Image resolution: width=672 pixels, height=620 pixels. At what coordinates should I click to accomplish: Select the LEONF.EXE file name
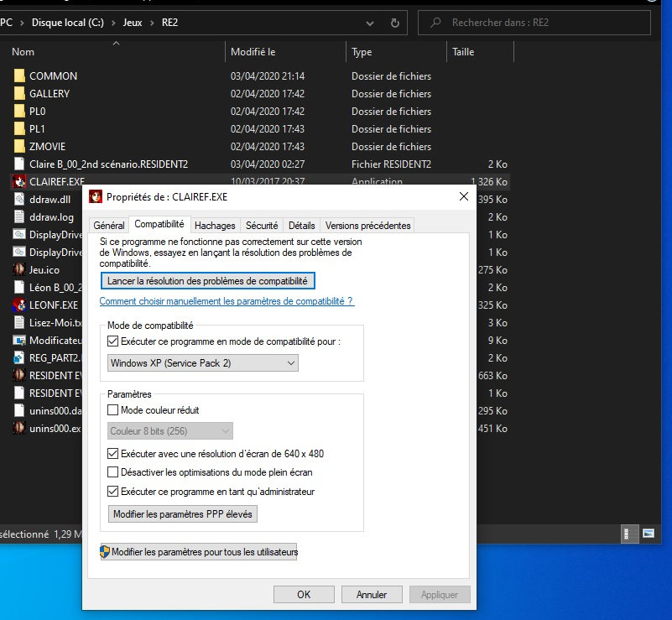[54, 305]
